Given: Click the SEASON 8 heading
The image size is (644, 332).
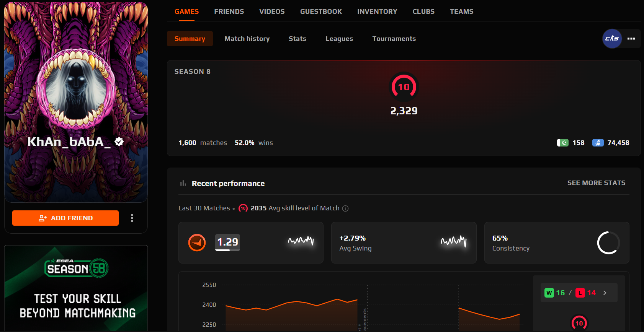Looking at the screenshot, I should click(x=193, y=72).
